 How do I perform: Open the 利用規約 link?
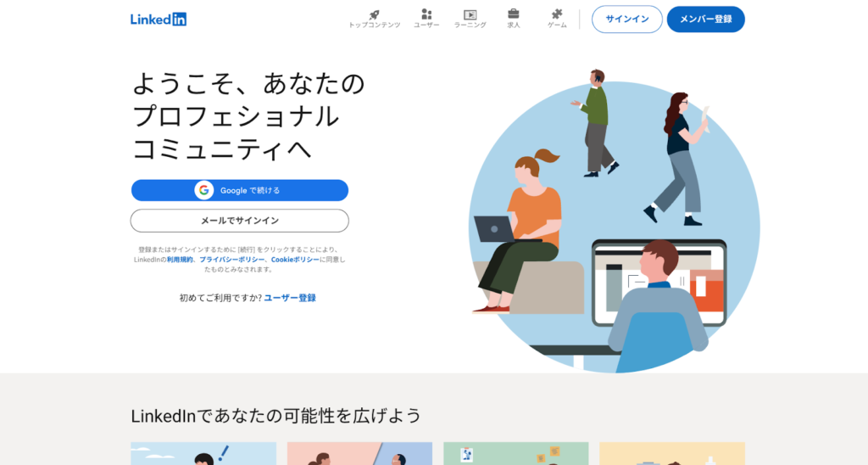pos(179,259)
